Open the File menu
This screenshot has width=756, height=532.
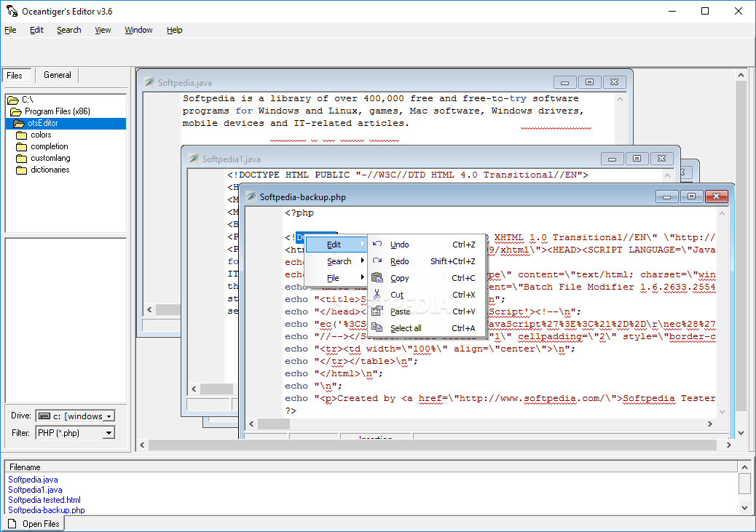pos(10,30)
